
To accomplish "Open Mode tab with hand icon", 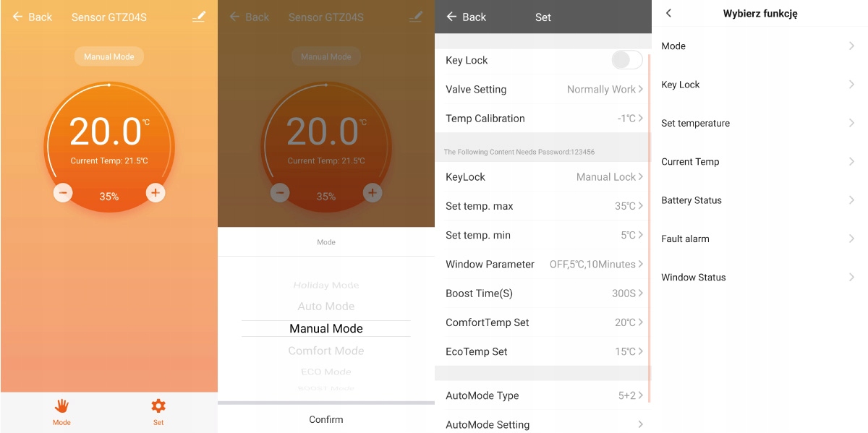I will click(61, 412).
